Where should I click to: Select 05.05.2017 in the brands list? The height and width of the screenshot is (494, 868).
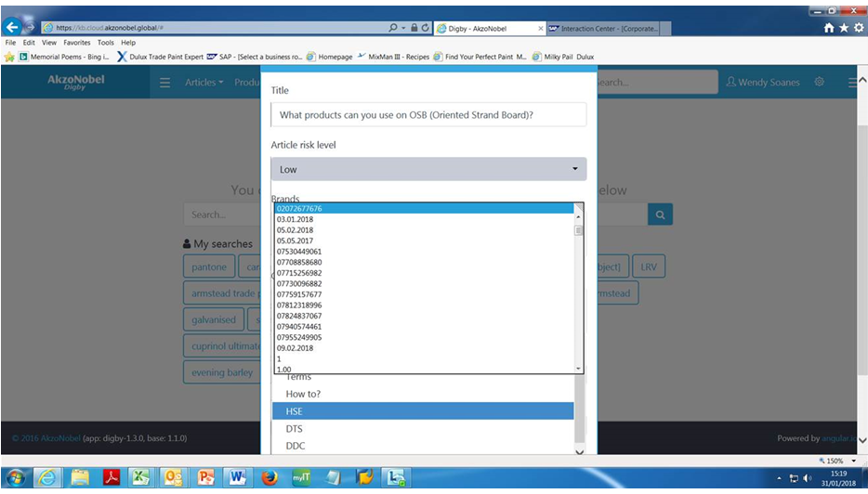pyautogui.click(x=424, y=240)
